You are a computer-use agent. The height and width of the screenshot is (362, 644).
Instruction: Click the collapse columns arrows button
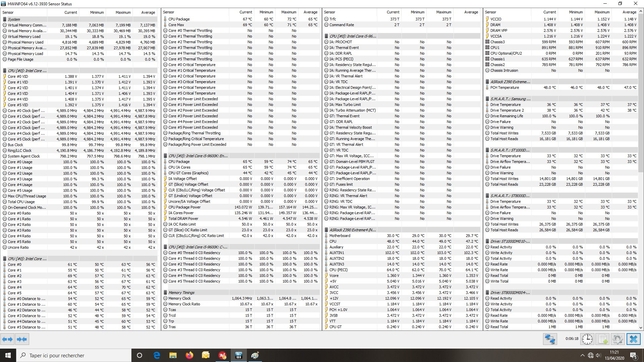point(22,339)
